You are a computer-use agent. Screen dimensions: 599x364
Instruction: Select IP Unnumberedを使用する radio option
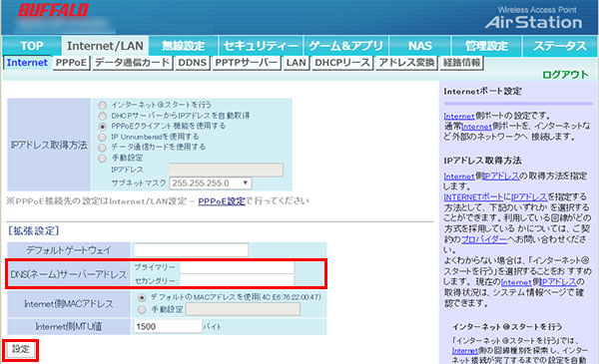coord(103,137)
